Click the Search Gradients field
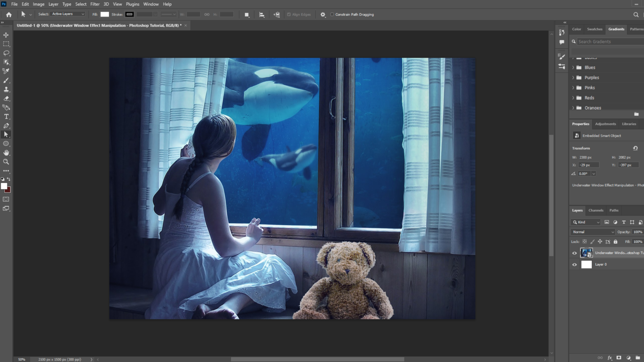The height and width of the screenshot is (362, 644). click(610, 41)
